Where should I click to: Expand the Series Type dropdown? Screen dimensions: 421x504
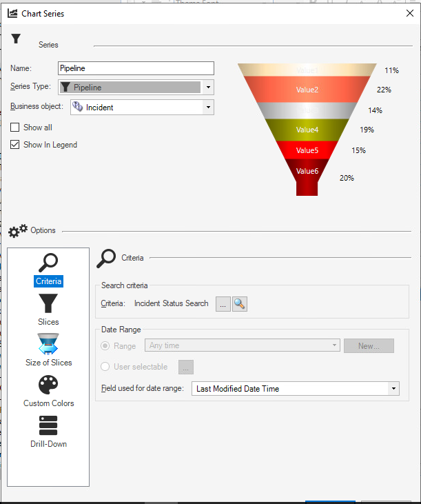pos(208,88)
